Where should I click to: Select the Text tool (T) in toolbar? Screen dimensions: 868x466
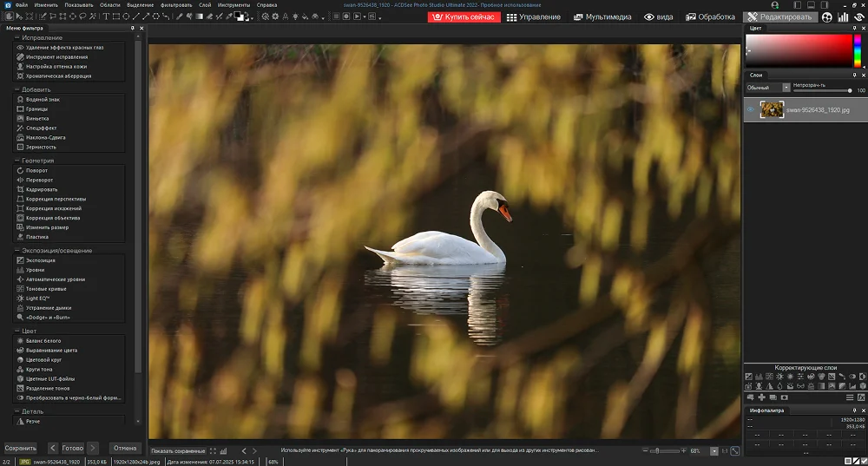click(x=106, y=16)
